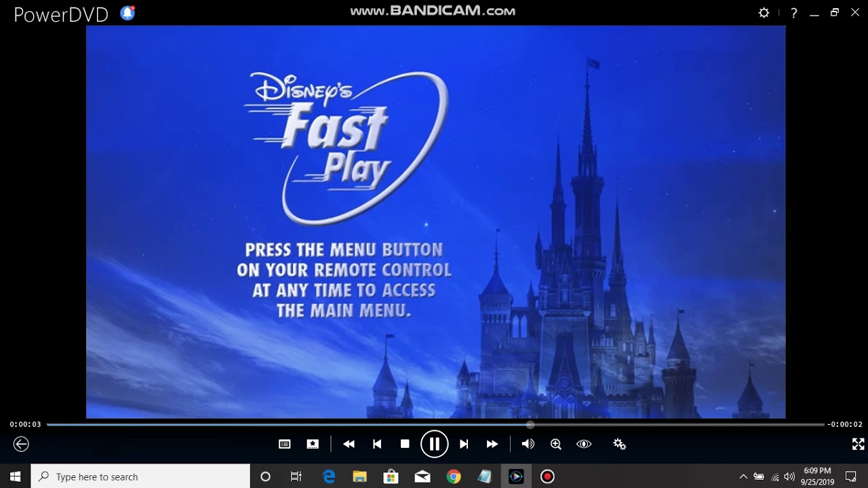The image size is (868, 488).
Task: Skip to previous chapter
Action: [377, 444]
